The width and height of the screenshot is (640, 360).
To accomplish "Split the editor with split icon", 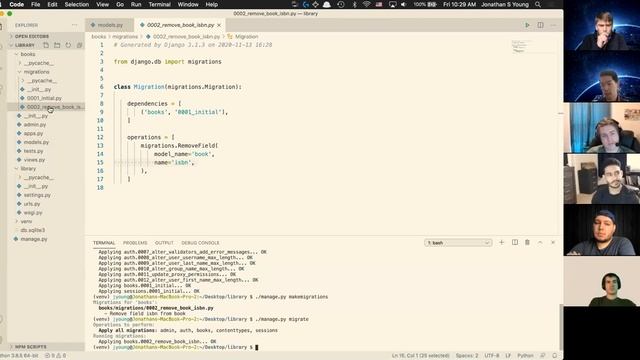I will [540, 25].
